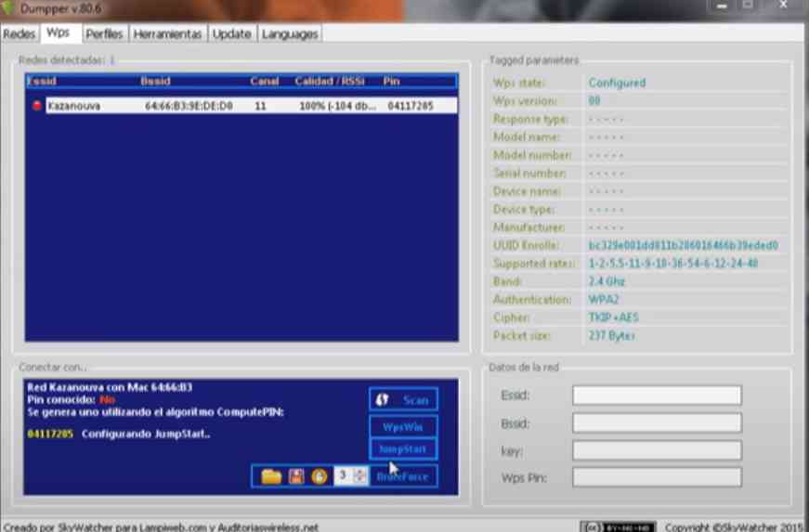Open the folder icon beside BruteForce
Screen dimensions: 809x532
click(x=271, y=475)
